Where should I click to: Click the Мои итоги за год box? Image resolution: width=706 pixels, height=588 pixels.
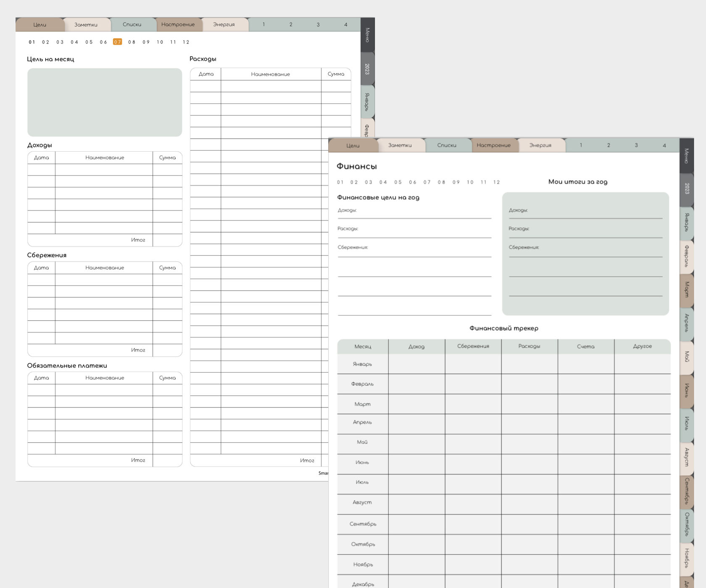pyautogui.click(x=585, y=254)
